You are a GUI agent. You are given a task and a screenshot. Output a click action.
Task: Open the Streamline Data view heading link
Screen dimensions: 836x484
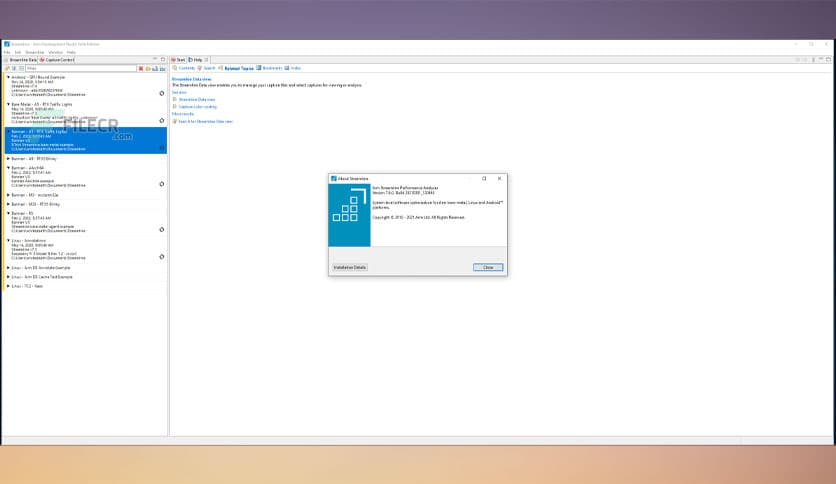point(191,79)
